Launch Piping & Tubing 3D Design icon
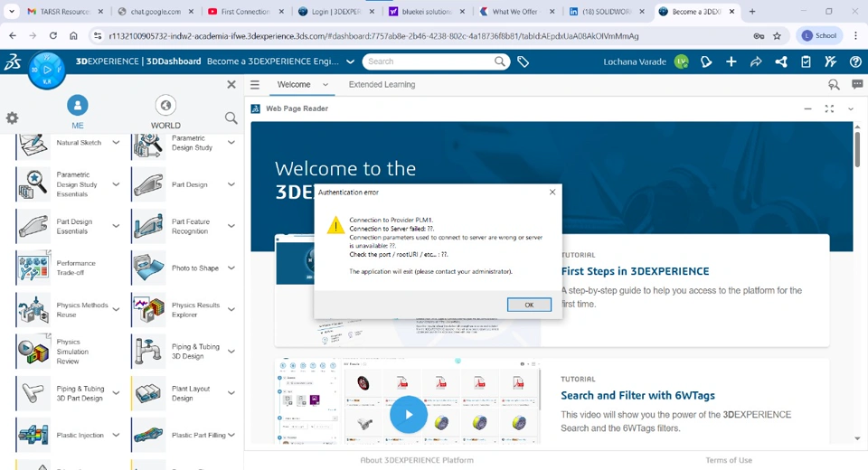Screen dimensions: 868x470 [x=148, y=351]
